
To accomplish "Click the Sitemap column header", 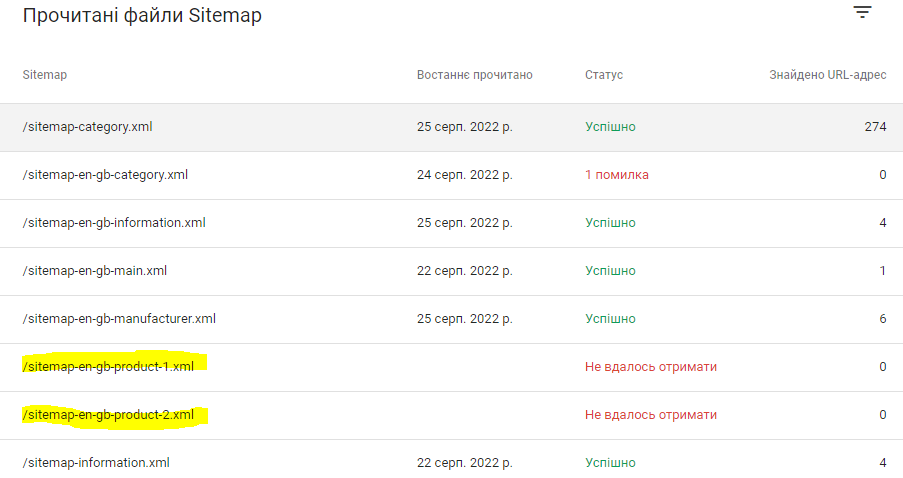I will click(45, 75).
